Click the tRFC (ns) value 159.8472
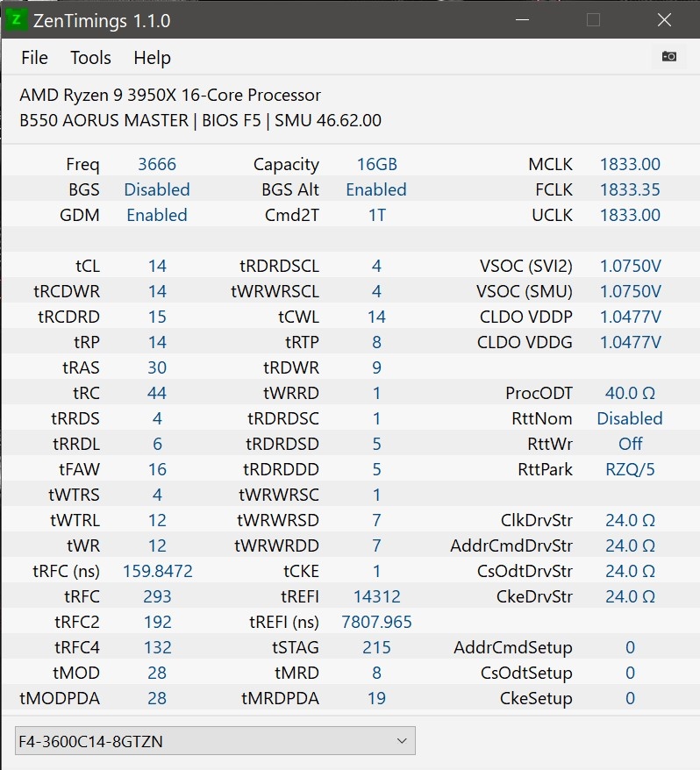This screenshot has width=700, height=770. (157, 572)
